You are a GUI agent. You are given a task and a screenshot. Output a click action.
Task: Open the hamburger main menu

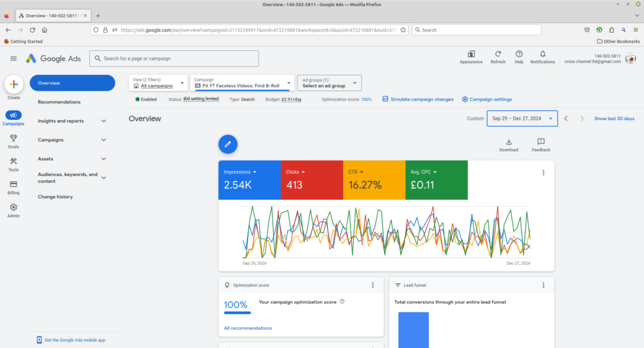tap(14, 58)
